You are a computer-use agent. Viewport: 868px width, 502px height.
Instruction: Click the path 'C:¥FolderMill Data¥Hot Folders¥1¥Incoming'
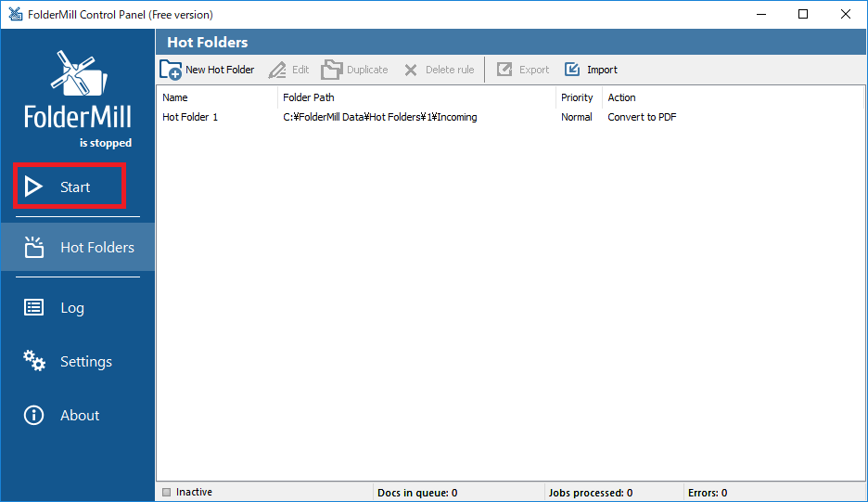[380, 117]
